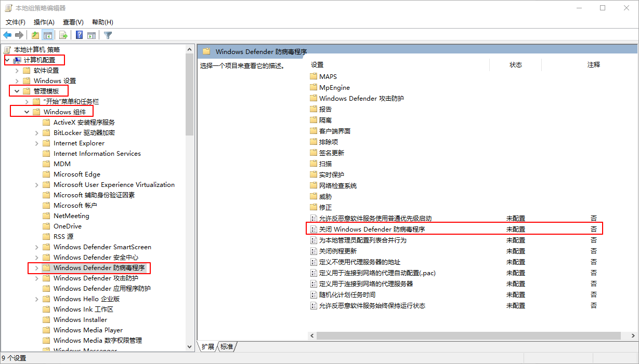Viewport: 639px width, 364px height.
Task: Click the 计算机配置 computer icon
Action: coord(17,60)
